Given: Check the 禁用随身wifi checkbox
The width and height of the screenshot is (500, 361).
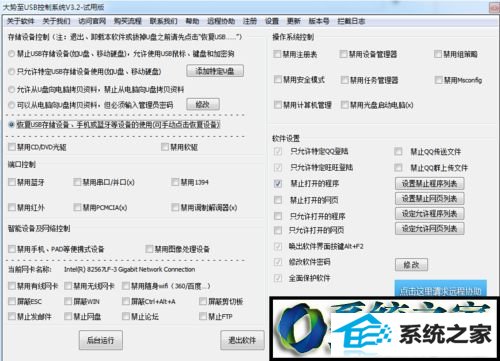Looking at the screenshot, I should click(x=126, y=286).
